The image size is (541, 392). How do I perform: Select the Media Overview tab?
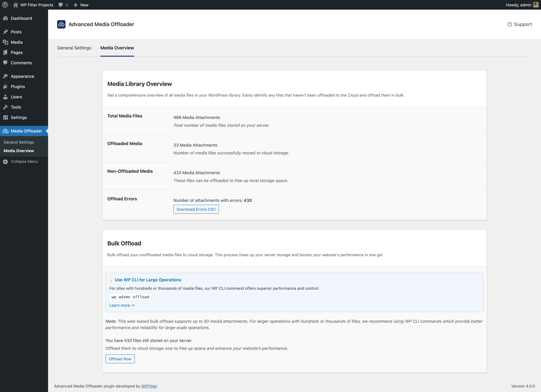pyautogui.click(x=117, y=48)
